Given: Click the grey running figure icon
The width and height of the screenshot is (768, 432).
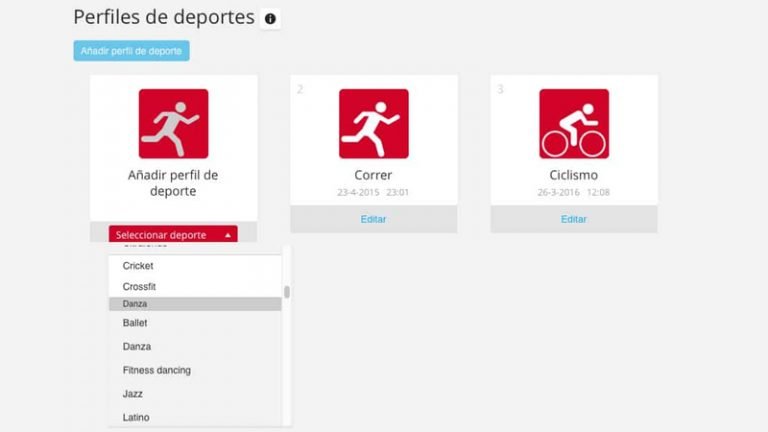Looking at the screenshot, I should click(173, 123).
